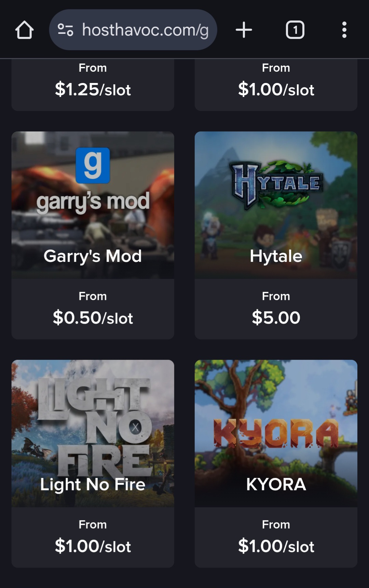The image size is (369, 588).
Task: Focus the hosthavoc.com address bar
Action: tap(133, 30)
